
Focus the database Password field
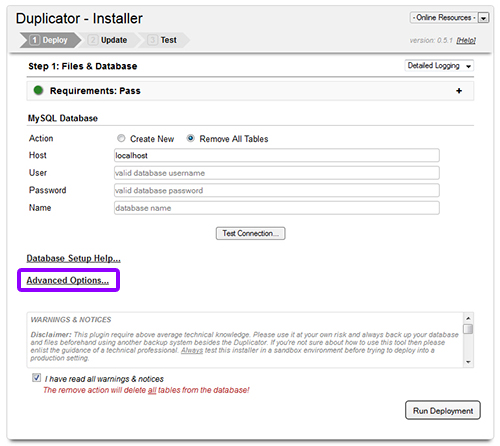277,190
